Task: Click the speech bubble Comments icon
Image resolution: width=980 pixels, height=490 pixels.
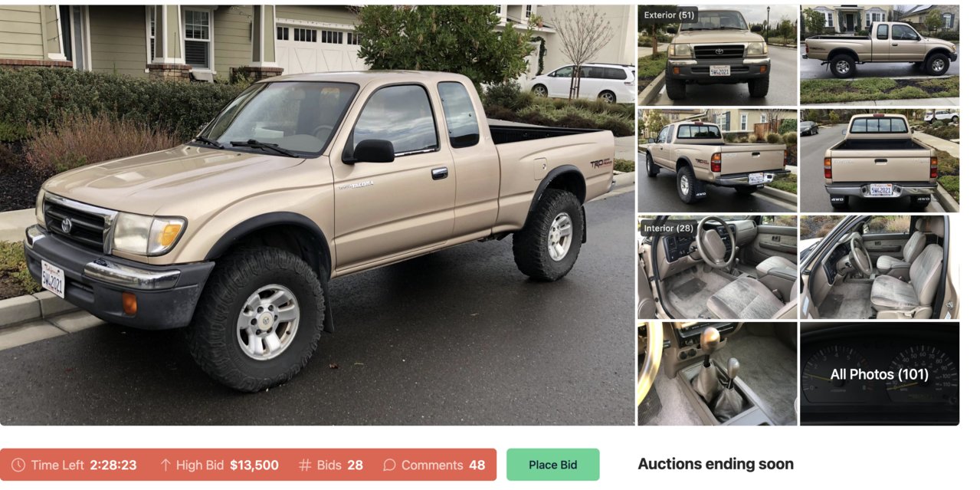Action: click(x=389, y=465)
